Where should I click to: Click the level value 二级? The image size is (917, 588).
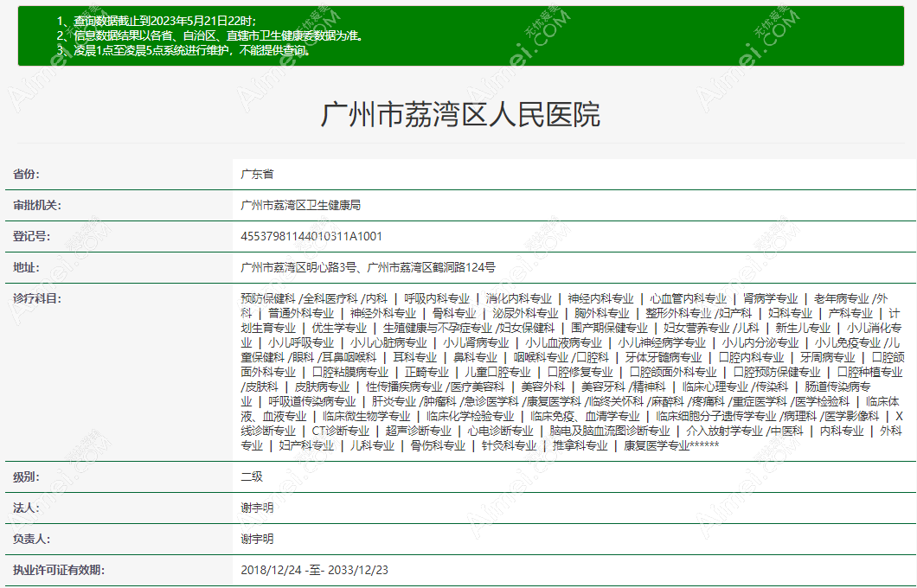click(252, 477)
